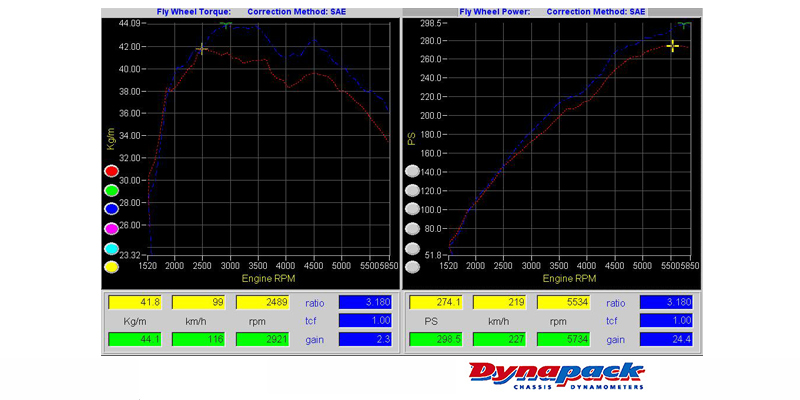
Task: Click the 'Kg/m' unit label in torque panel
Action: (135, 321)
